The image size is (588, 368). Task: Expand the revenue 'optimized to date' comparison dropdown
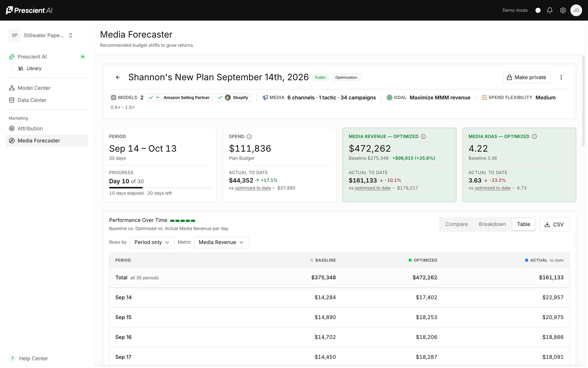point(375,188)
